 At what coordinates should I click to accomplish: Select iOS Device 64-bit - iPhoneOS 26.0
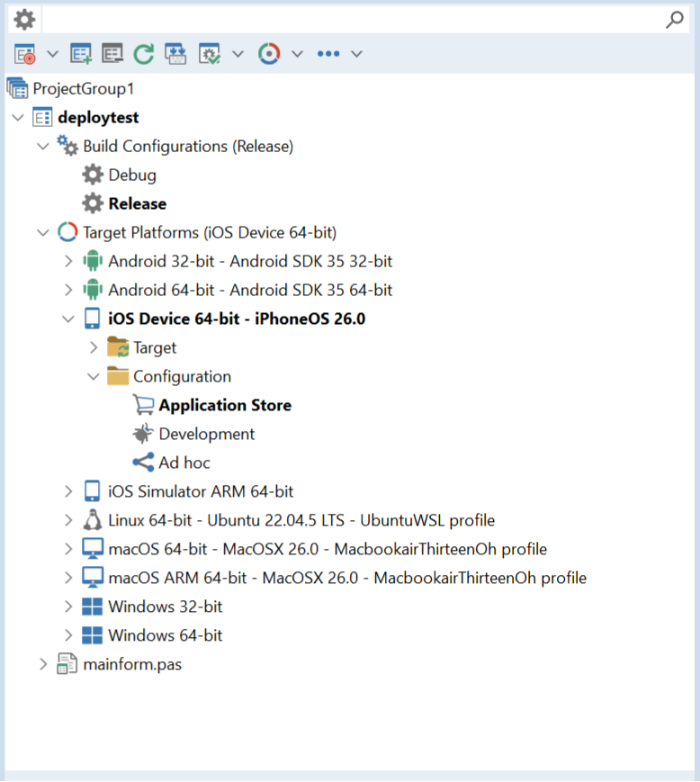click(237, 319)
